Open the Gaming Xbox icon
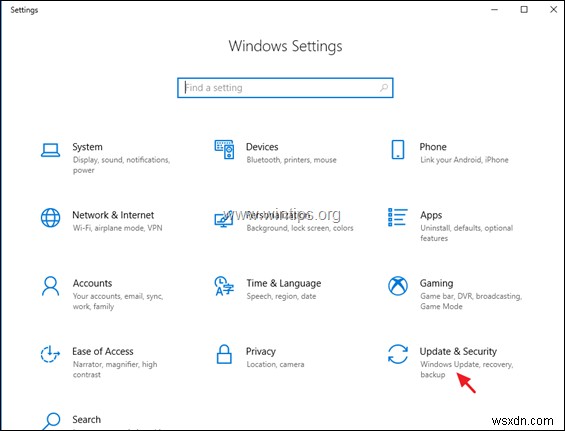This screenshot has width=565, height=431. [398, 286]
